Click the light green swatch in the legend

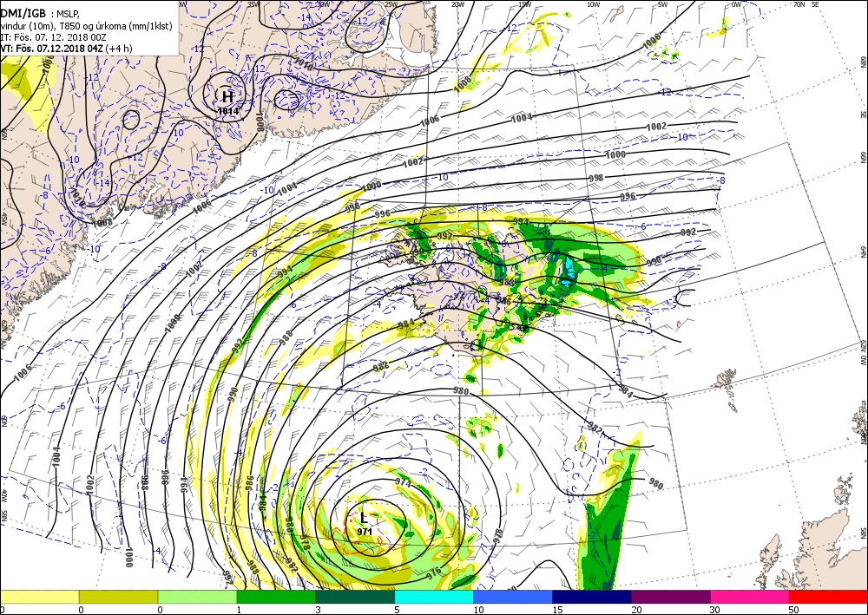(197, 597)
